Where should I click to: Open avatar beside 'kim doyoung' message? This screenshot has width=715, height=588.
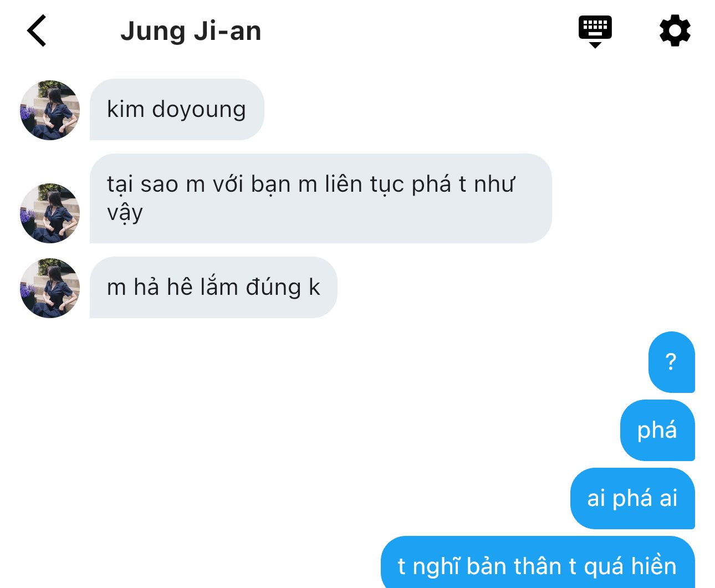pyautogui.click(x=50, y=110)
